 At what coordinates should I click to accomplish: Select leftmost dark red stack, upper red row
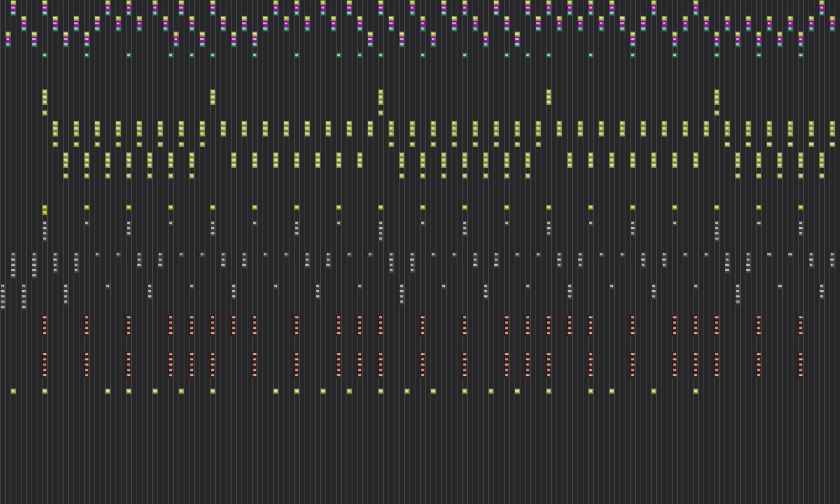45,325
